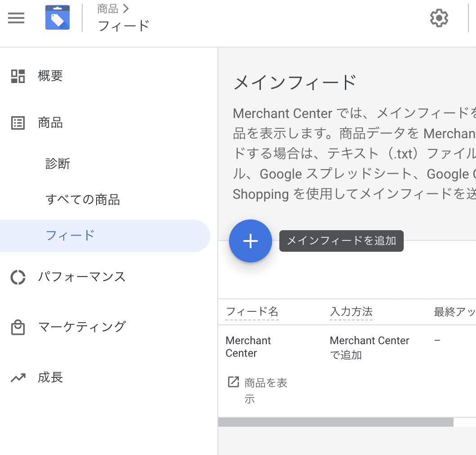
Task: Click the フィード名 column header
Action: click(252, 311)
